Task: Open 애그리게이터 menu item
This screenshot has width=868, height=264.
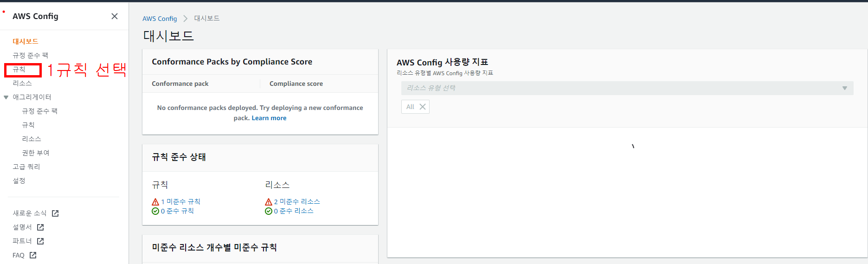Action: [32, 97]
